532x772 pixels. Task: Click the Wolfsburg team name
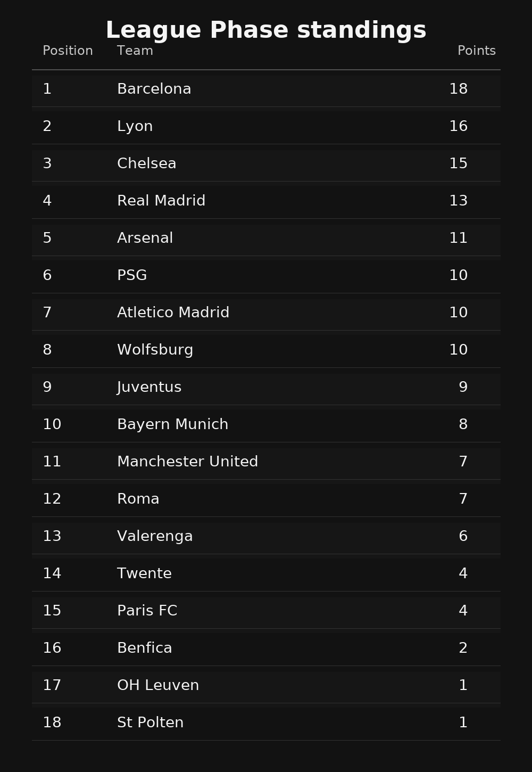[155, 350]
